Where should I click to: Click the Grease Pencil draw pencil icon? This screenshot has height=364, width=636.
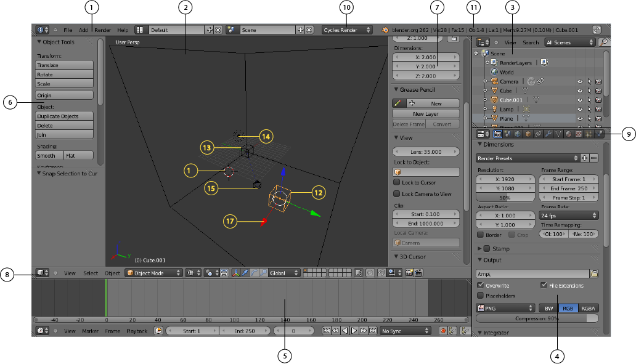click(398, 103)
